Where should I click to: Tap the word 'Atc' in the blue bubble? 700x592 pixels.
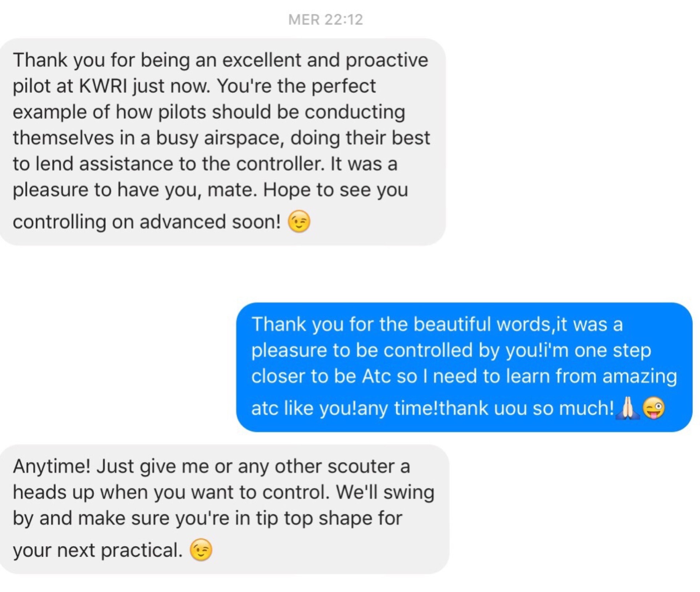pyautogui.click(x=377, y=376)
